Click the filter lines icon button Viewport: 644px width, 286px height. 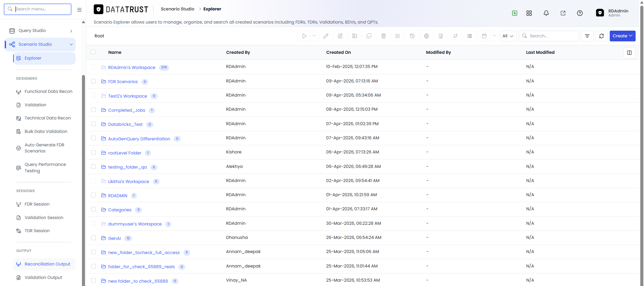587,36
